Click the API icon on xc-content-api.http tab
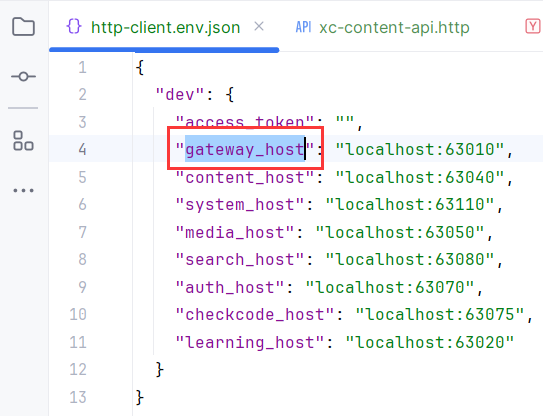 click(x=303, y=27)
